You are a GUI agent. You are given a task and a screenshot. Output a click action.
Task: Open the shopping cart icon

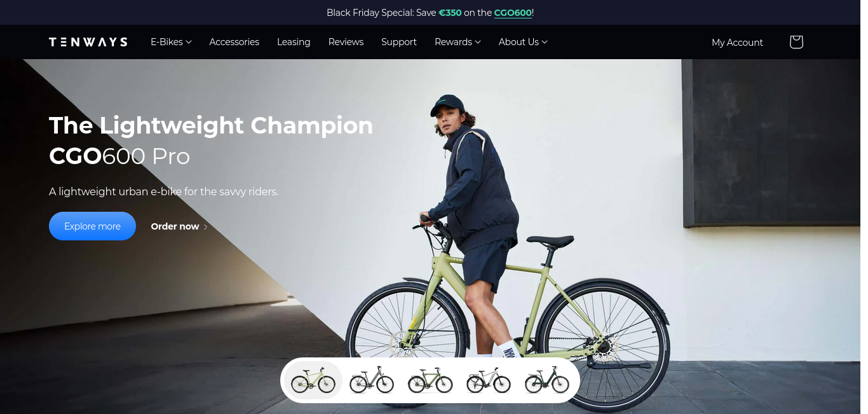click(x=796, y=42)
